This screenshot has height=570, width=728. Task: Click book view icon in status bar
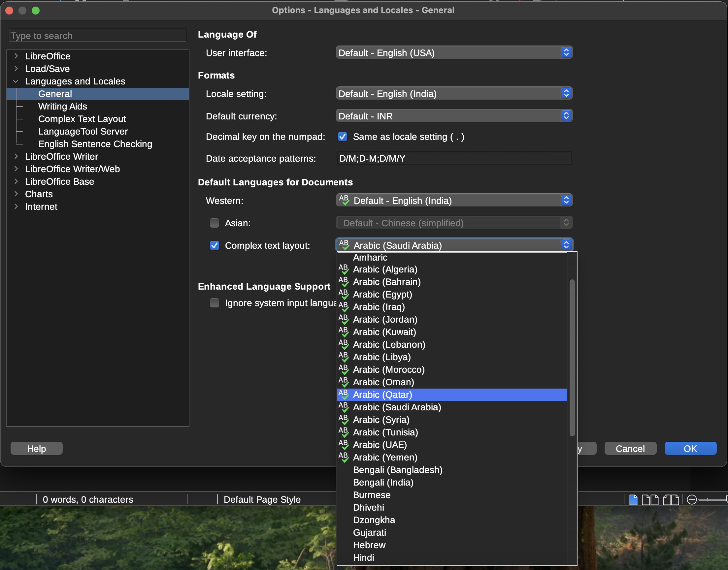coord(671,500)
